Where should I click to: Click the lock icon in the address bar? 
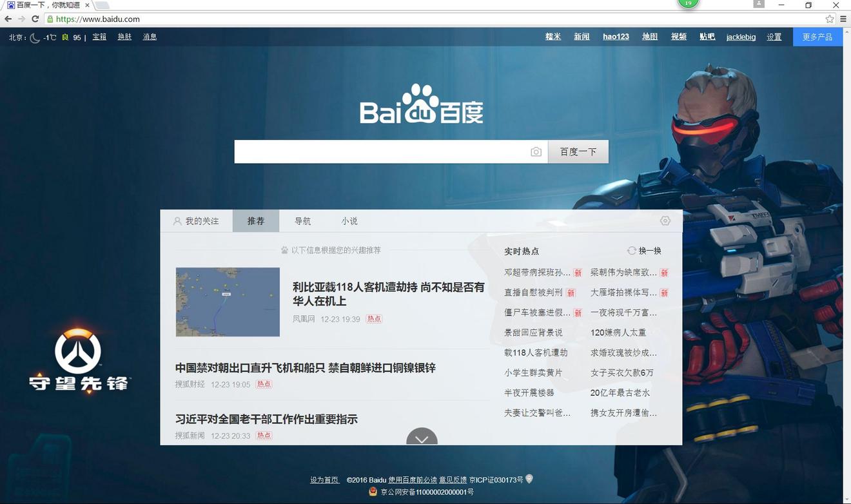[x=49, y=19]
